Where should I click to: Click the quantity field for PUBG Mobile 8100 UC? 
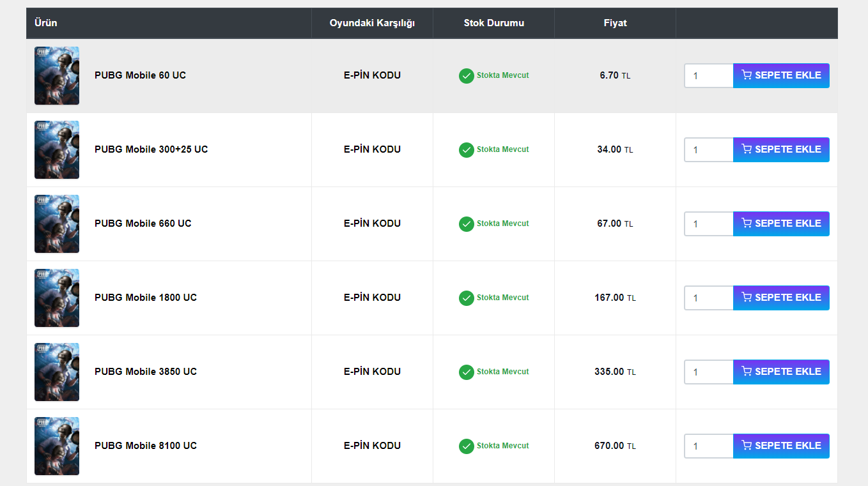tap(709, 446)
